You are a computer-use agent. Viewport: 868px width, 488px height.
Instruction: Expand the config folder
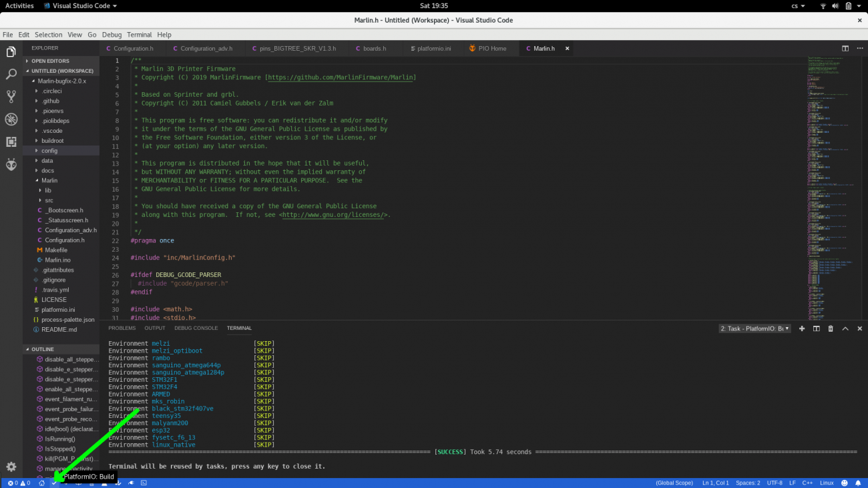[61, 151]
